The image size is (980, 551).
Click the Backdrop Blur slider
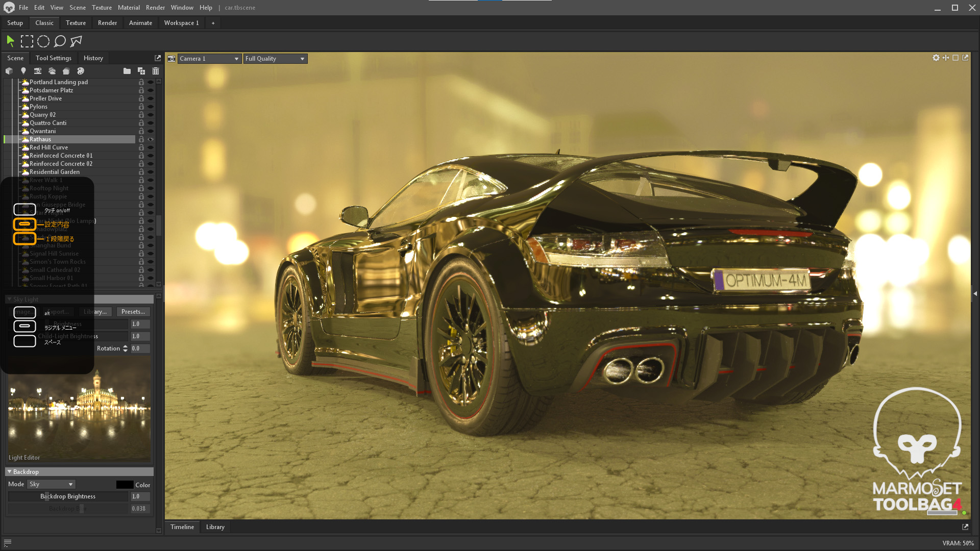click(68, 509)
